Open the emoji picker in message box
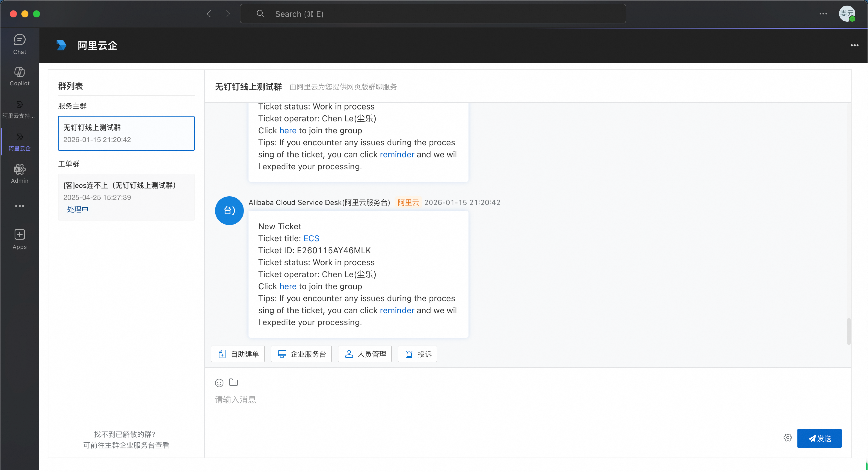The height and width of the screenshot is (472, 868). click(x=219, y=383)
